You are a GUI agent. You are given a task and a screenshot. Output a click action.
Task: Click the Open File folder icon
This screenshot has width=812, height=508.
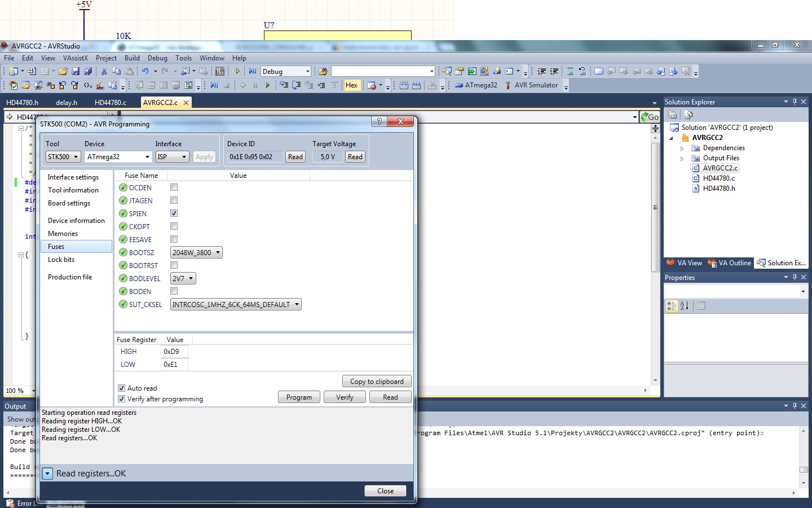63,71
